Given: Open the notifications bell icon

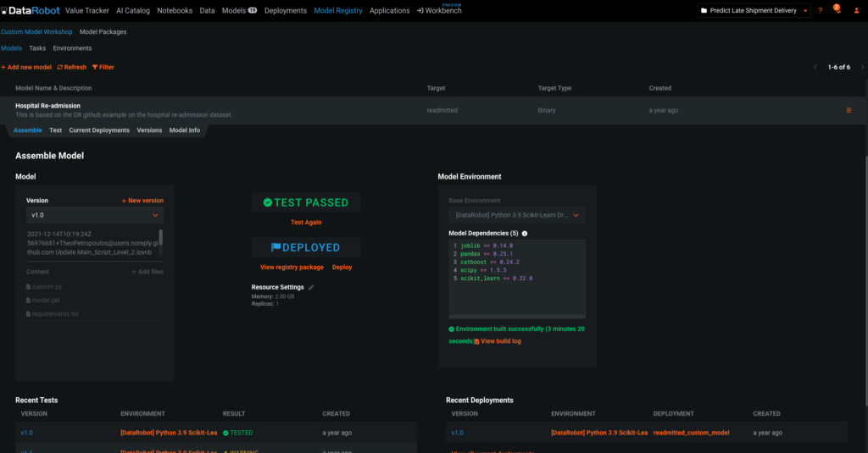Looking at the screenshot, I should (x=837, y=10).
